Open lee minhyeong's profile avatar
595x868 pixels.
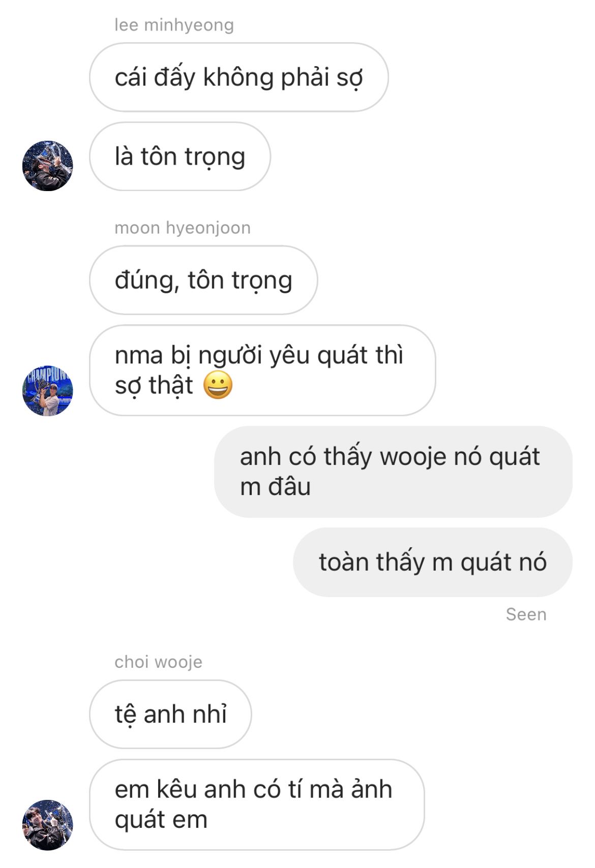pyautogui.click(x=48, y=166)
